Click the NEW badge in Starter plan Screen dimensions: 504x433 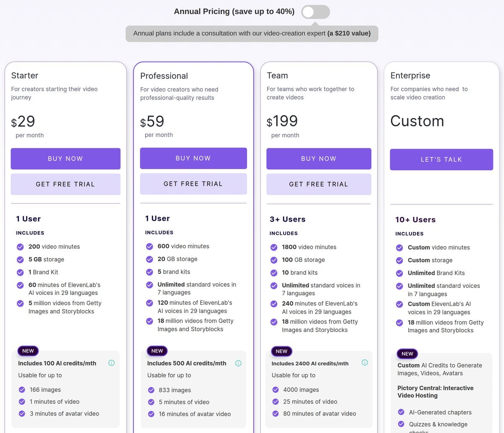tap(28, 351)
